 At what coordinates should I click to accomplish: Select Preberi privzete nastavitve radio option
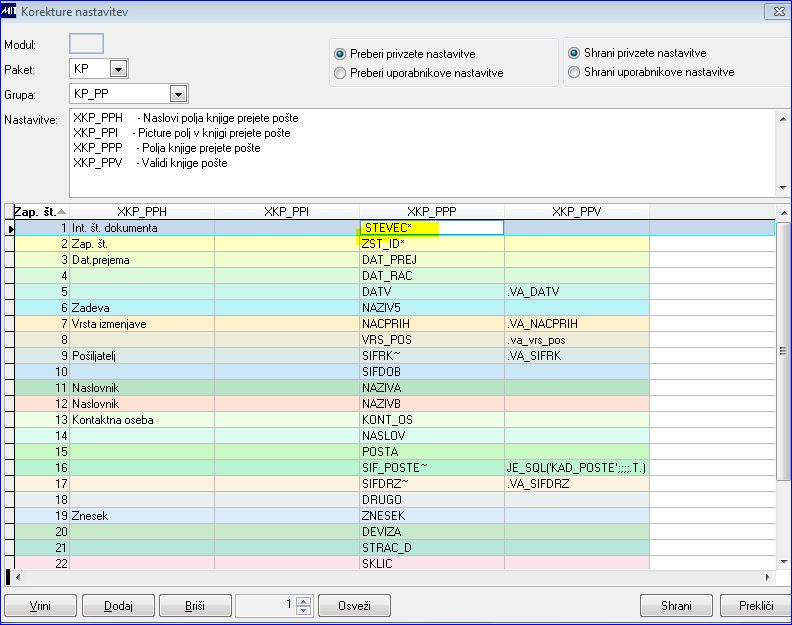[x=341, y=54]
